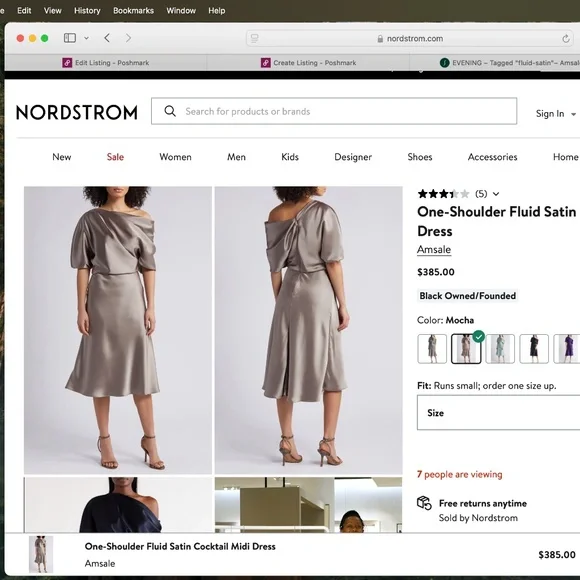Click the address bar showing nordstrom.com
This screenshot has width=580, height=580.
pyautogui.click(x=410, y=38)
